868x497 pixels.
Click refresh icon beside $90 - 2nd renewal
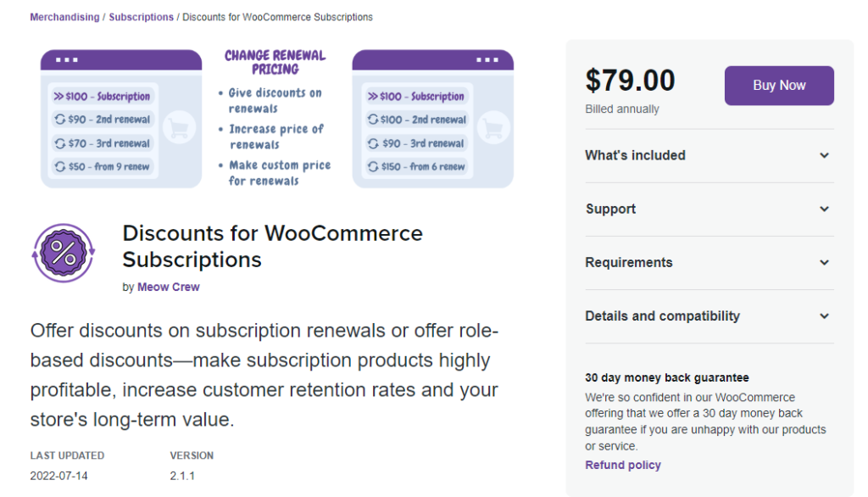click(60, 119)
